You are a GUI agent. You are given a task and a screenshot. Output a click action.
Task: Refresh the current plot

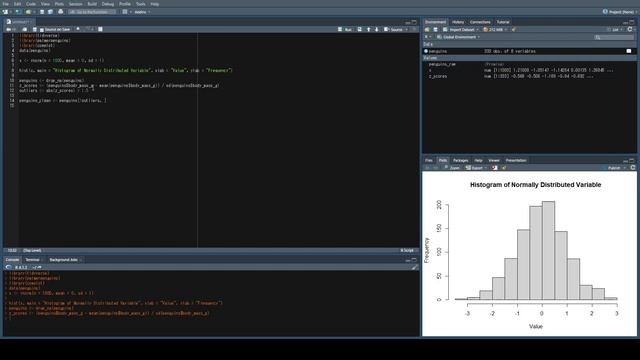[633, 168]
